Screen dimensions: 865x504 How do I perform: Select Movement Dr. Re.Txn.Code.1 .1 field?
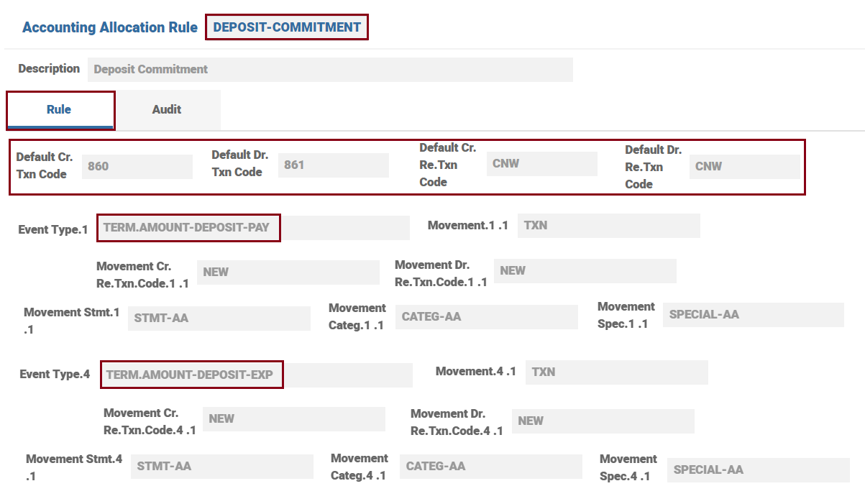click(585, 271)
